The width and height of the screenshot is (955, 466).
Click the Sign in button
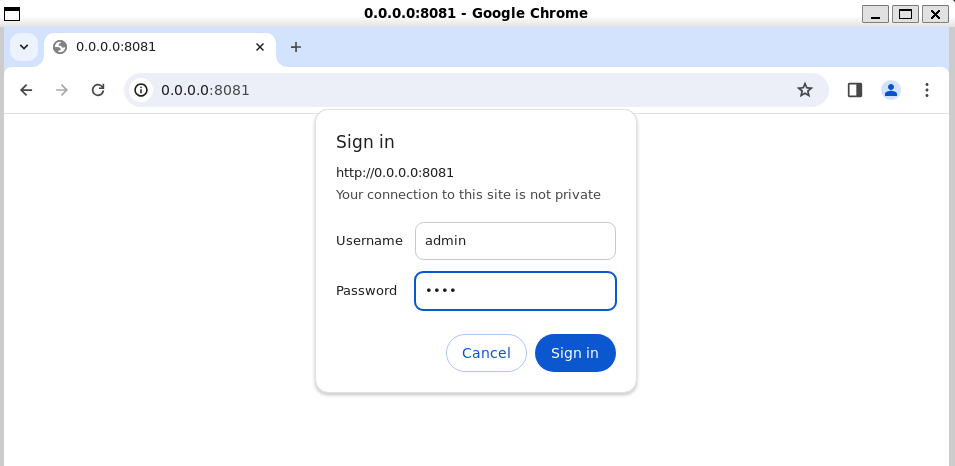[575, 353]
